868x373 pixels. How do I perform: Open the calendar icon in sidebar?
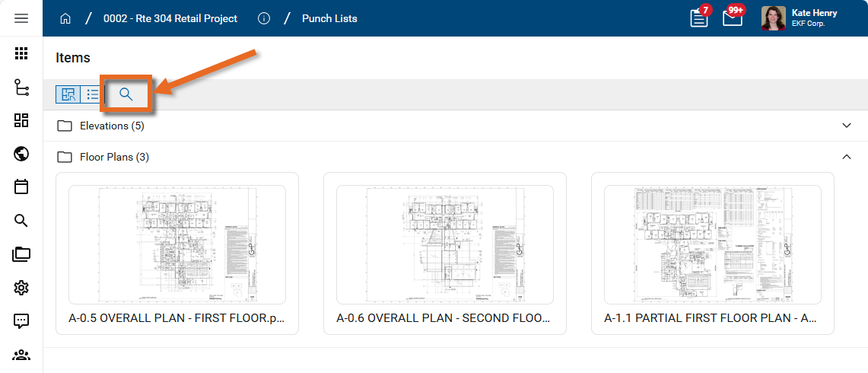point(21,186)
